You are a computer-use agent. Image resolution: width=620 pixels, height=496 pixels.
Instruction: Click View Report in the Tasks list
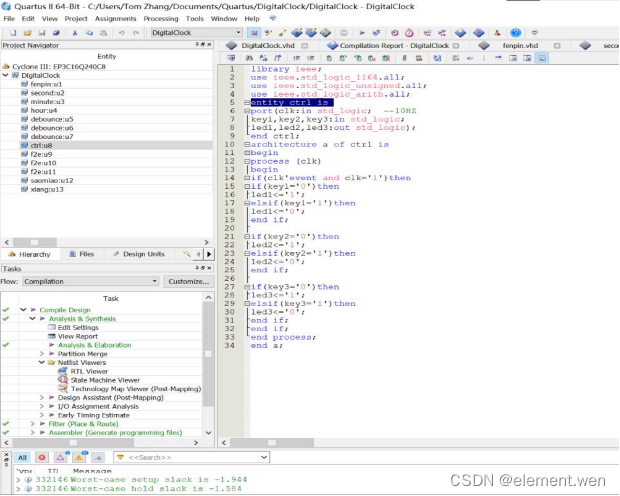click(78, 336)
